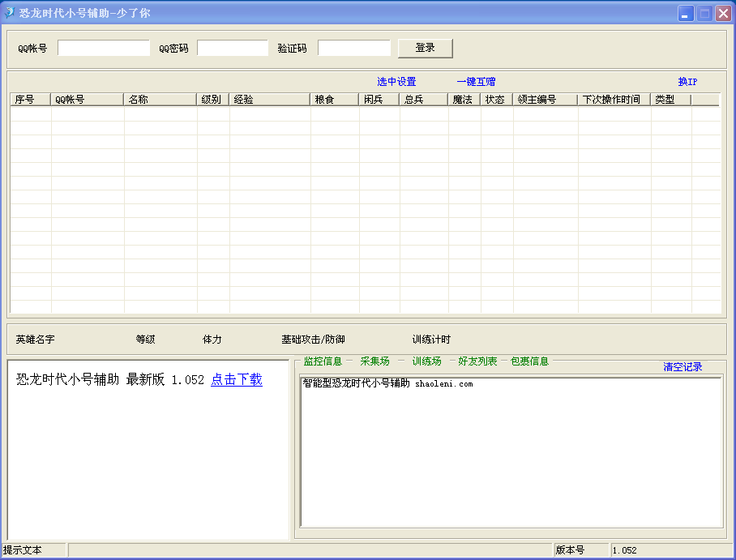Sort by the 序号 column header
736x560 pixels.
click(31, 100)
